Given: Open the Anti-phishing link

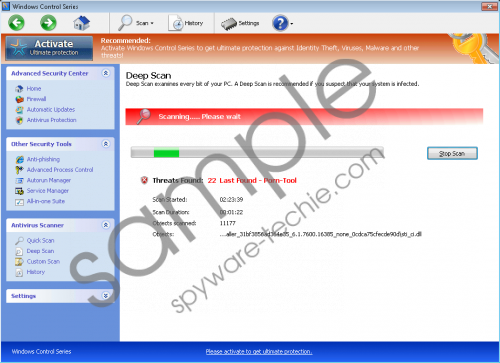Looking at the screenshot, I should coord(43,159).
